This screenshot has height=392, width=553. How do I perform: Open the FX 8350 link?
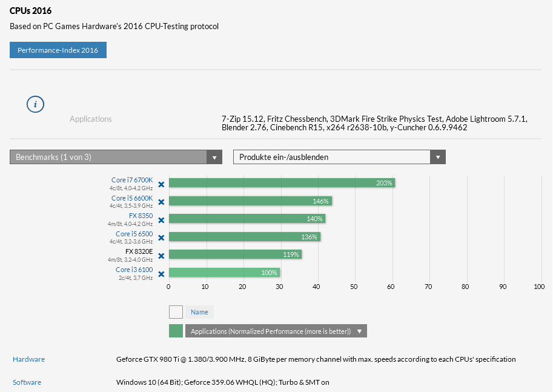141,216
